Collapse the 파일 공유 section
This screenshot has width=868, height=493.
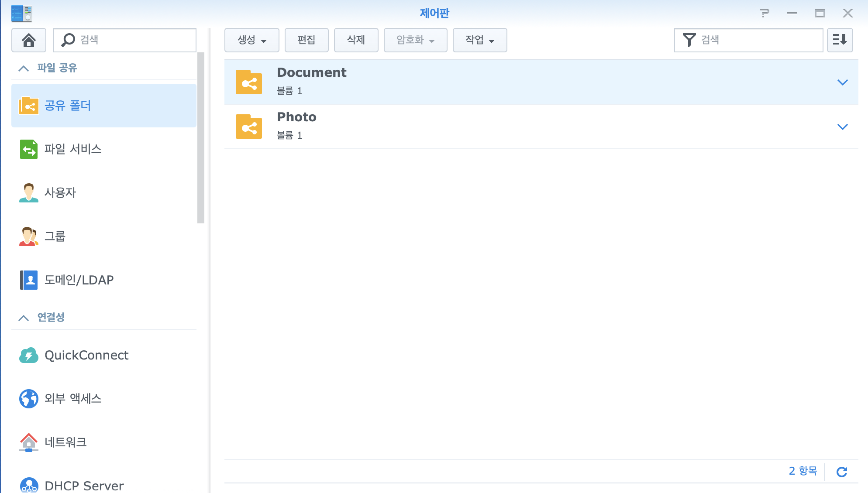click(24, 68)
